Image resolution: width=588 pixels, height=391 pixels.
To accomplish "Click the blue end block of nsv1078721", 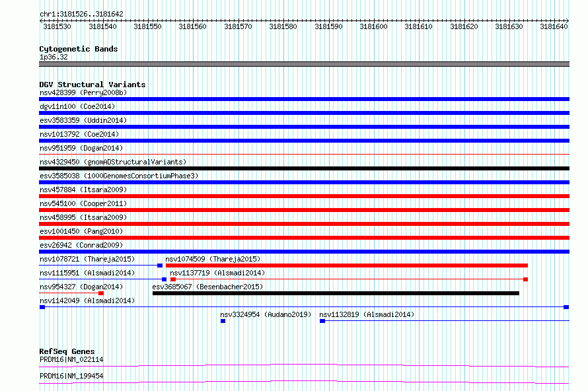I will click(x=160, y=266).
